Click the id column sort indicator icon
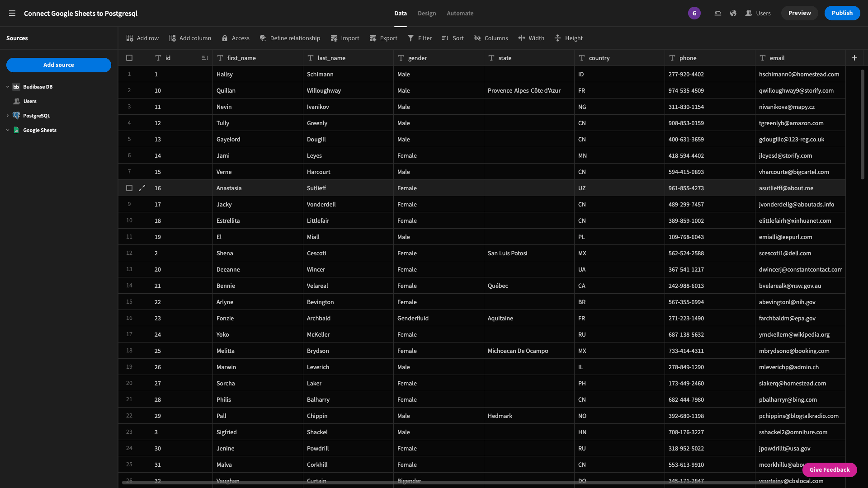The image size is (868, 488). click(x=205, y=58)
